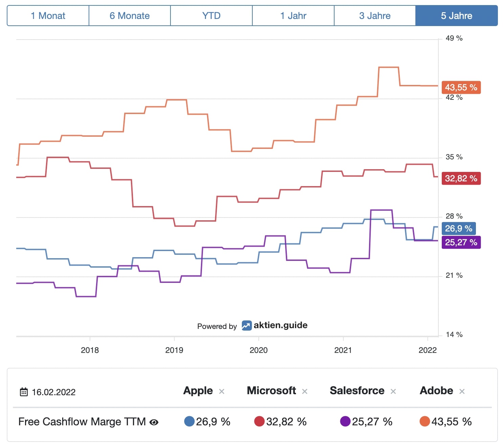Open the date field showing 16.02.2022
This screenshot has width=504, height=448.
53,392
